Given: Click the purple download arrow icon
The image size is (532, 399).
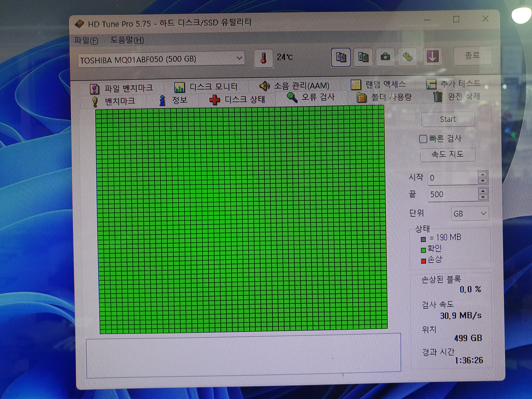Looking at the screenshot, I should pos(432,56).
